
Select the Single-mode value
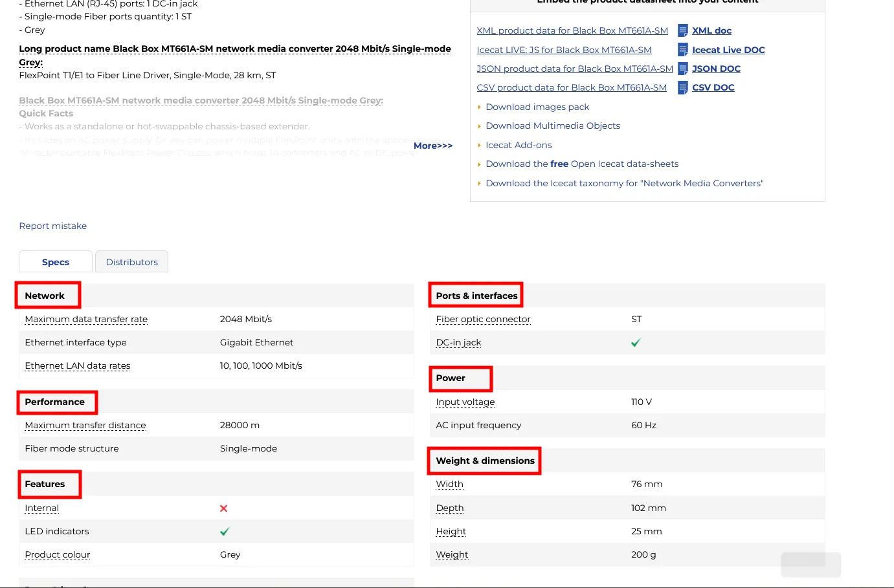pyautogui.click(x=249, y=448)
